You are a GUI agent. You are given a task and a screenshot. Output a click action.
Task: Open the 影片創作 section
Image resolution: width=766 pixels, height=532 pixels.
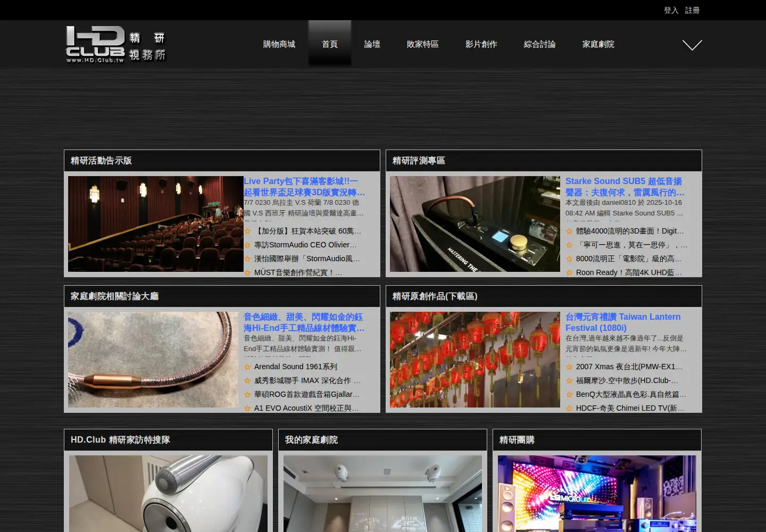tap(481, 44)
